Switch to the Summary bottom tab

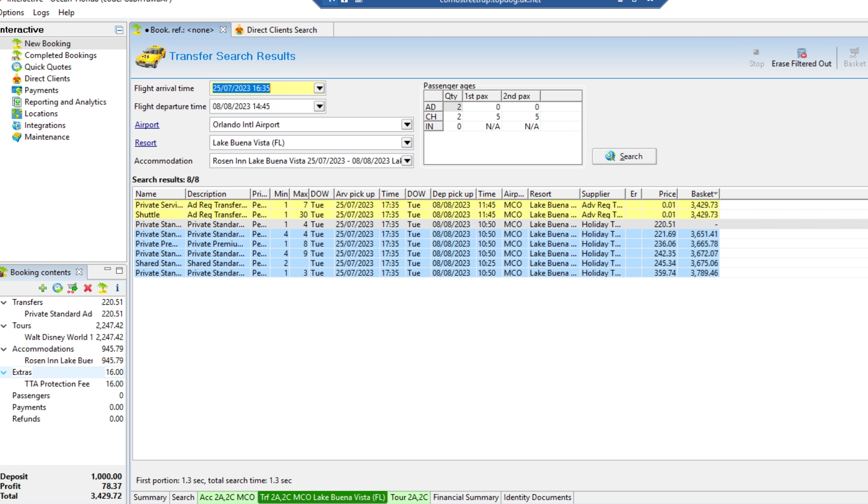[x=150, y=497]
